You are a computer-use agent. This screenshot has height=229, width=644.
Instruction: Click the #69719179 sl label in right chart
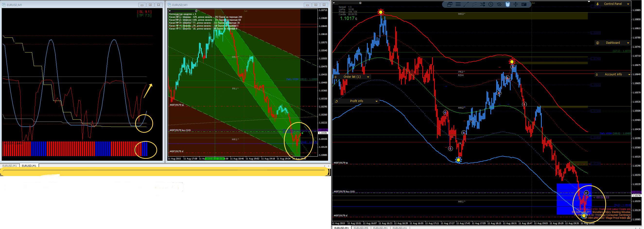tap(340, 216)
